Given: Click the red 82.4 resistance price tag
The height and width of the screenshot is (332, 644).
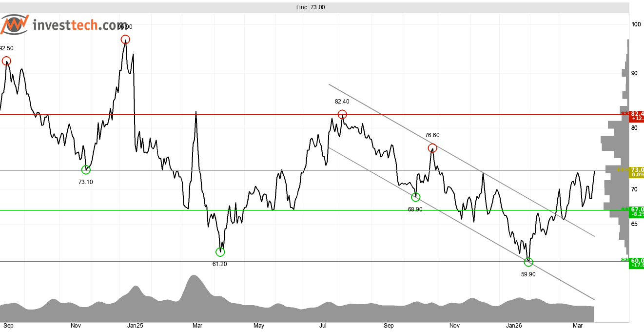Looking at the screenshot, I should point(637,116).
